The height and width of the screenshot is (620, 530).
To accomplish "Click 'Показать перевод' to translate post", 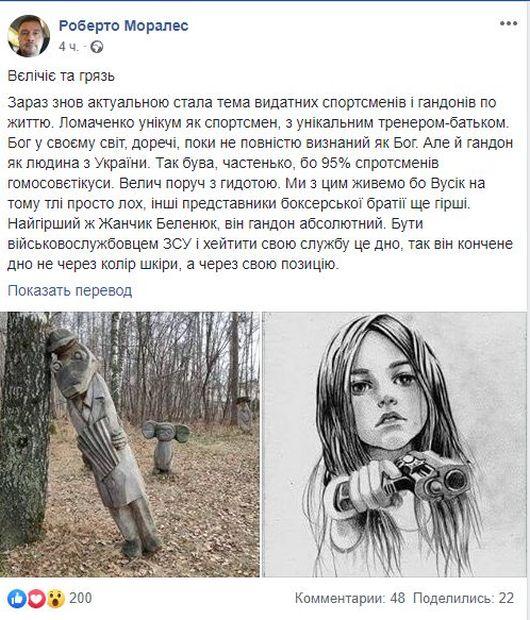I will [70, 291].
